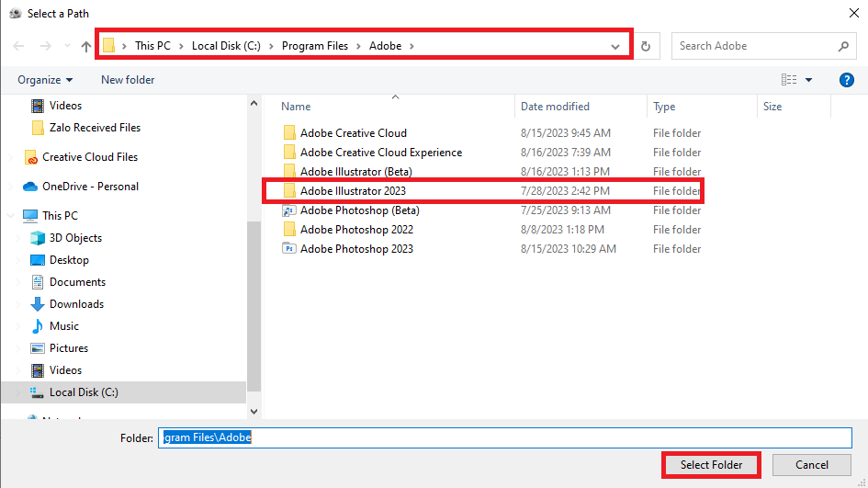Click Adobe breadcrumb segment

coord(385,46)
